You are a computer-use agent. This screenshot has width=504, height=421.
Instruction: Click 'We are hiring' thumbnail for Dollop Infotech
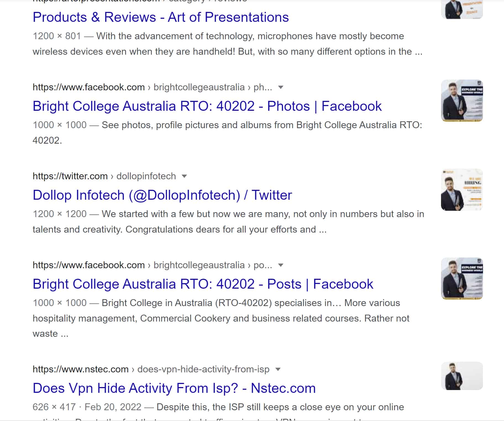point(462,190)
